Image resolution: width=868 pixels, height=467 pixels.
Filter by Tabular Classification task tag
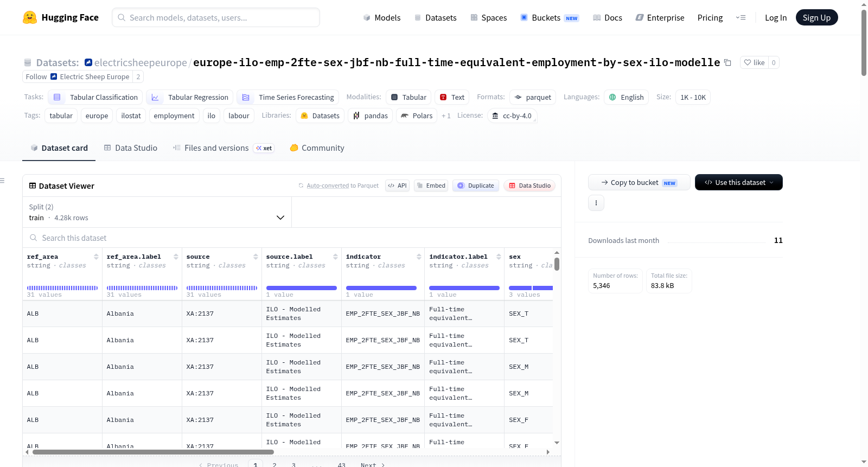tap(95, 97)
